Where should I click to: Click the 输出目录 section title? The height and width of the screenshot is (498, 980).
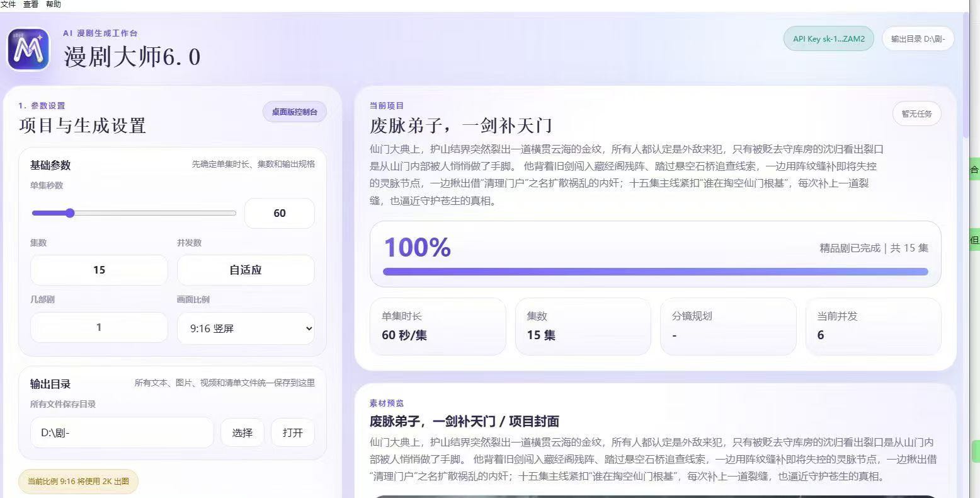pyautogui.click(x=50, y=384)
